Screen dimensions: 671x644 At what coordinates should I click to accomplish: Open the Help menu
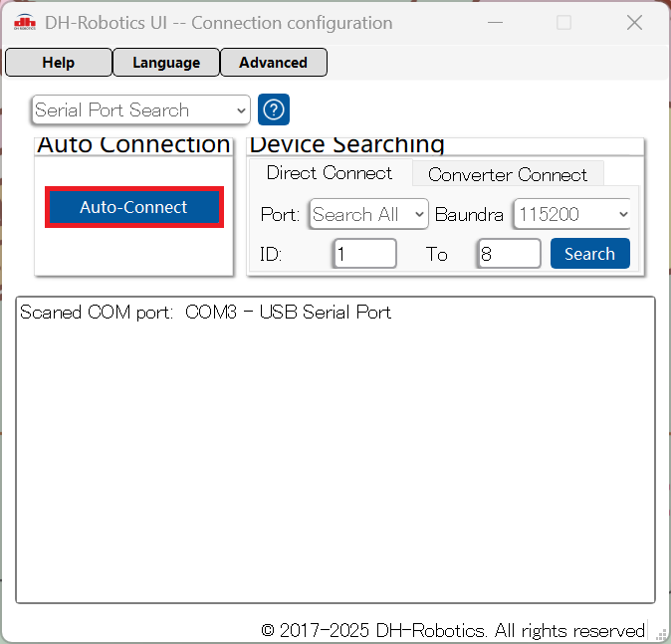click(59, 63)
